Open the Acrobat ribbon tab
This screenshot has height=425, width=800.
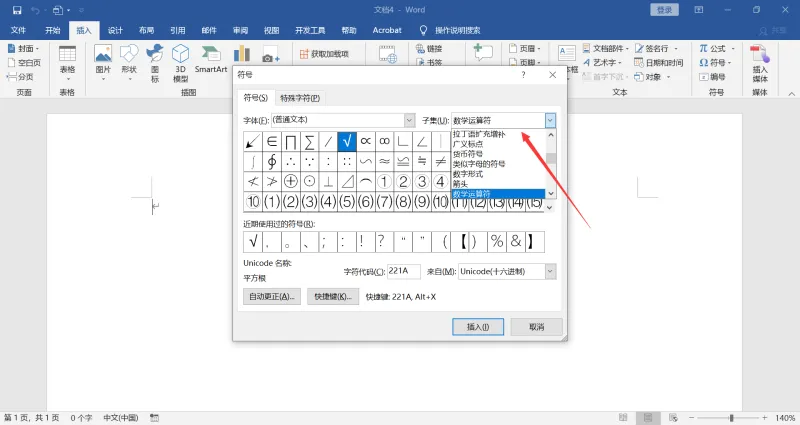[387, 30]
